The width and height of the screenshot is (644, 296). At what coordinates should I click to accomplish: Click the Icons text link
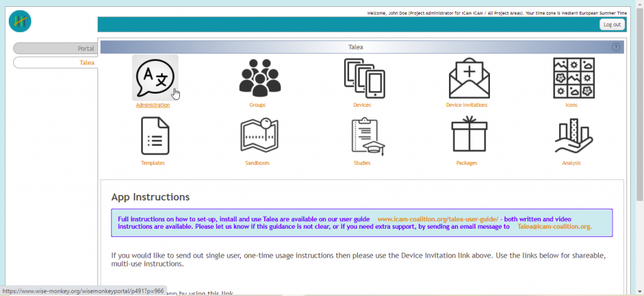[571, 105]
